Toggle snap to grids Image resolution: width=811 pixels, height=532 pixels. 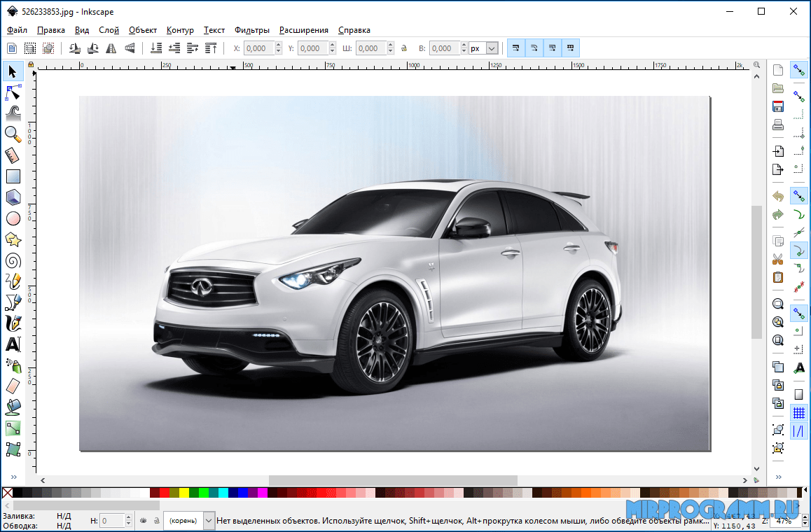click(x=799, y=412)
